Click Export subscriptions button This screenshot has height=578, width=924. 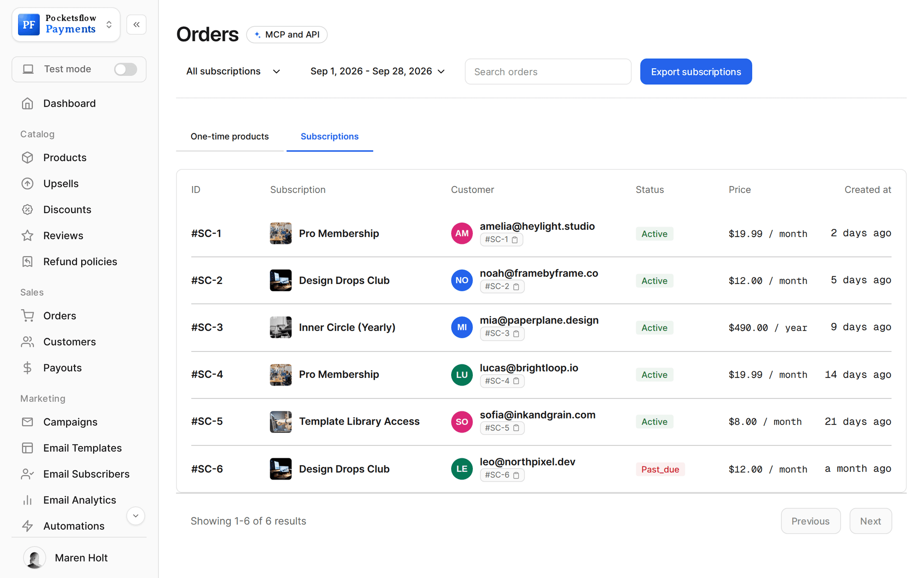pyautogui.click(x=696, y=71)
